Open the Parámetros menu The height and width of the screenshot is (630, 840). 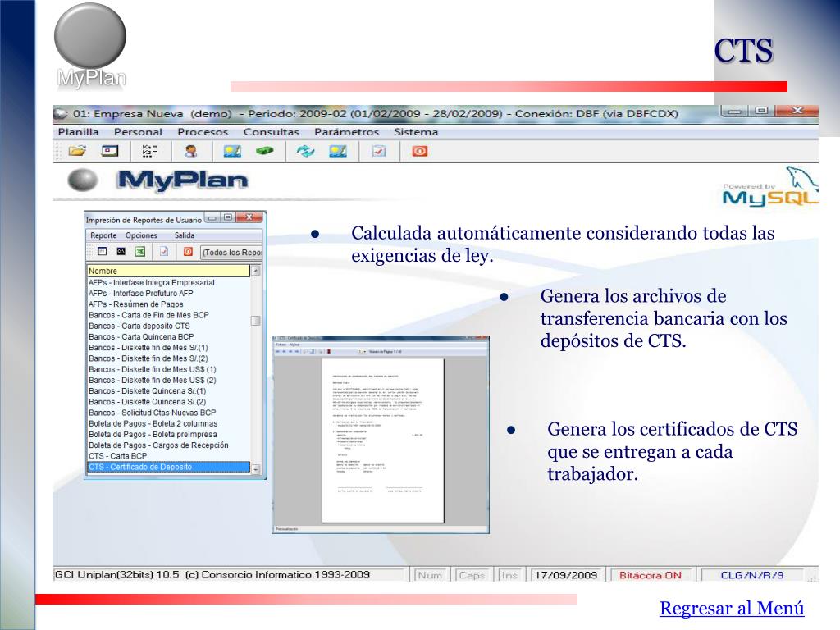[346, 132]
